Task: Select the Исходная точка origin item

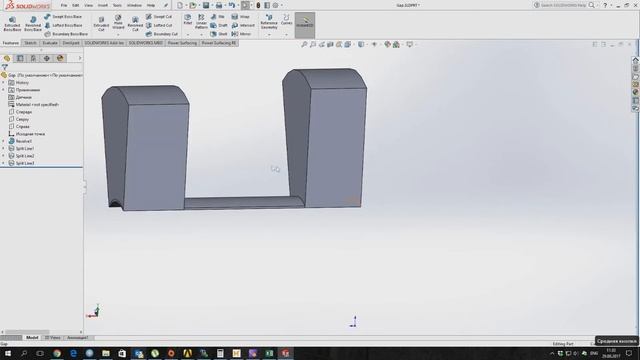Action: [x=27, y=134]
